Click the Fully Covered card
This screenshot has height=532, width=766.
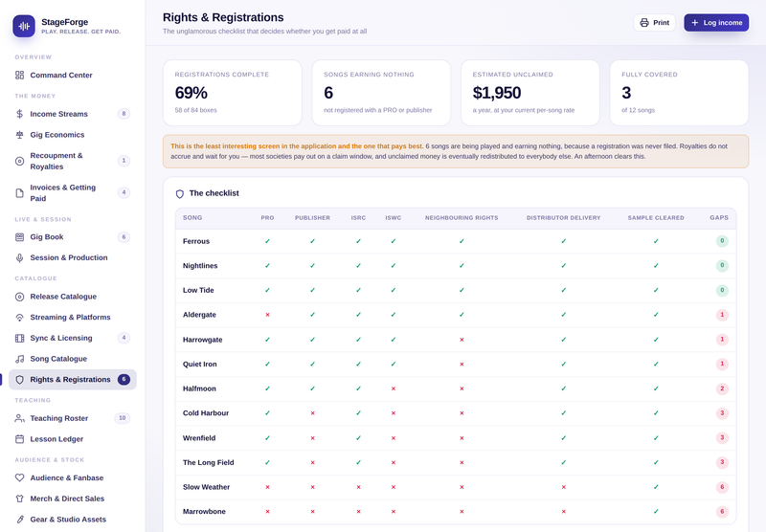point(679,93)
